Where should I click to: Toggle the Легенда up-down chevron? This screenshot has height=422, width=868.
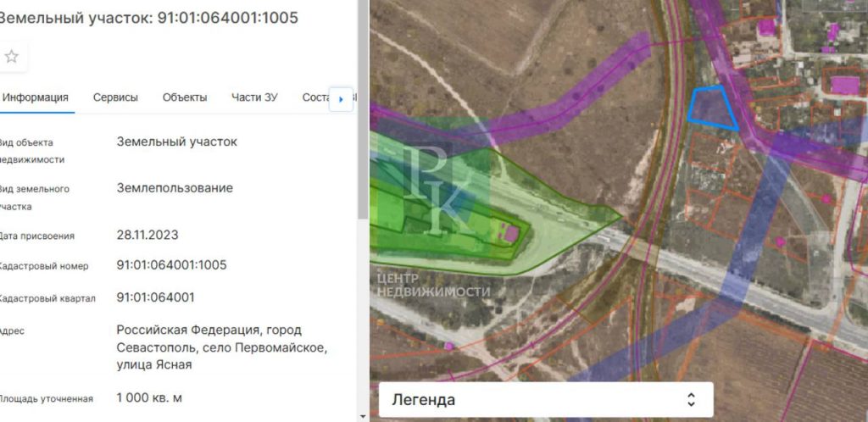(x=691, y=399)
